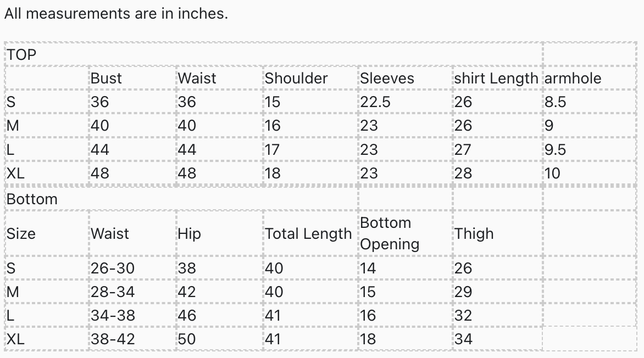Image resolution: width=644 pixels, height=358 pixels.
Task: Click the 8.5 armhole value cell
Action: click(x=555, y=102)
